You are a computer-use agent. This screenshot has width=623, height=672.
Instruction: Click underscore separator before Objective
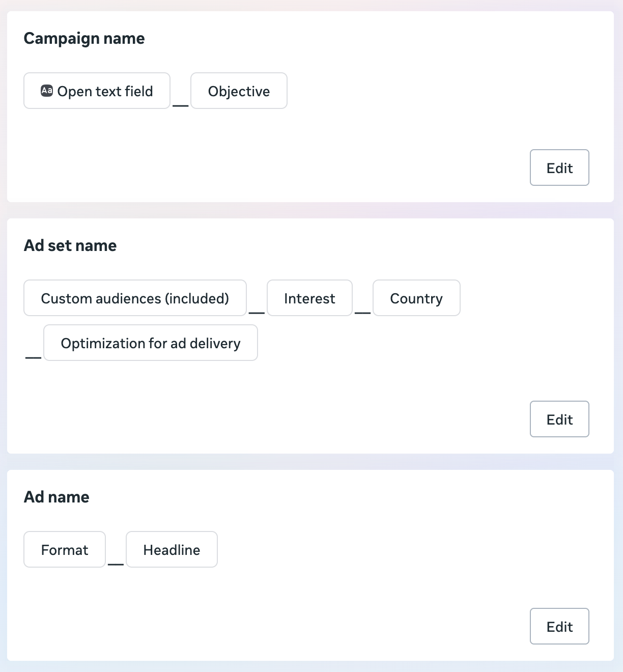click(x=180, y=105)
